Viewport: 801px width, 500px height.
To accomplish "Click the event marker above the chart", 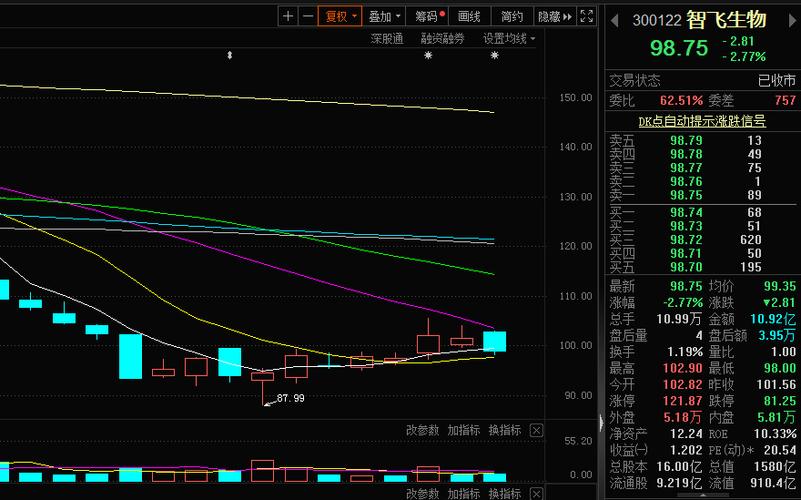I will pyautogui.click(x=230, y=55).
